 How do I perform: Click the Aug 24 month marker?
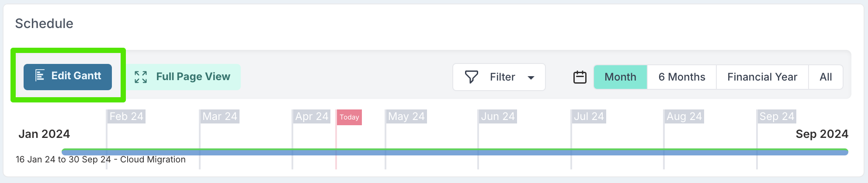pyautogui.click(x=684, y=116)
